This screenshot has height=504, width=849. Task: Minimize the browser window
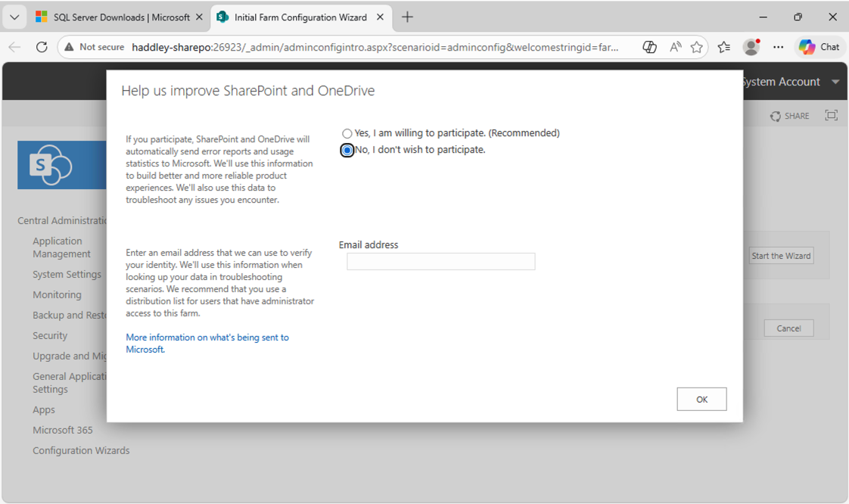coord(763,17)
